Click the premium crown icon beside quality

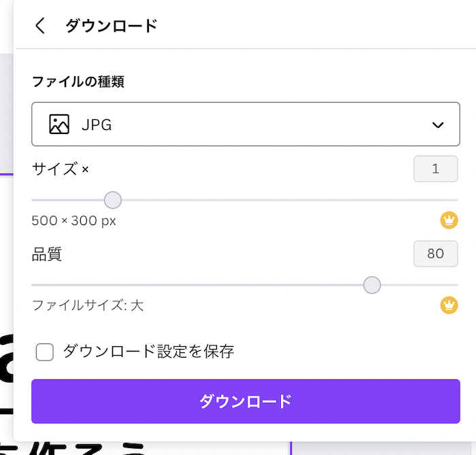(449, 305)
